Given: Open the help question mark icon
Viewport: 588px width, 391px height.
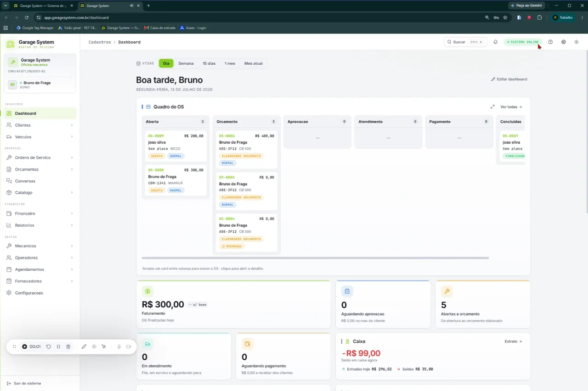Looking at the screenshot, I should (x=550, y=42).
